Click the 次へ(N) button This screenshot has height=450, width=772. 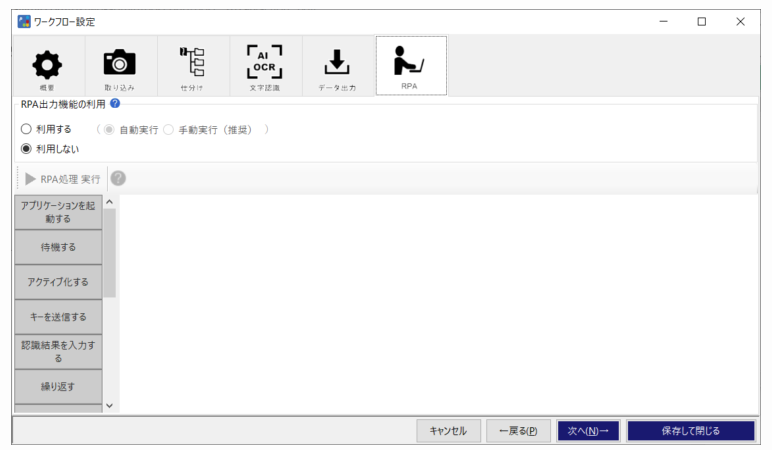[588, 431]
